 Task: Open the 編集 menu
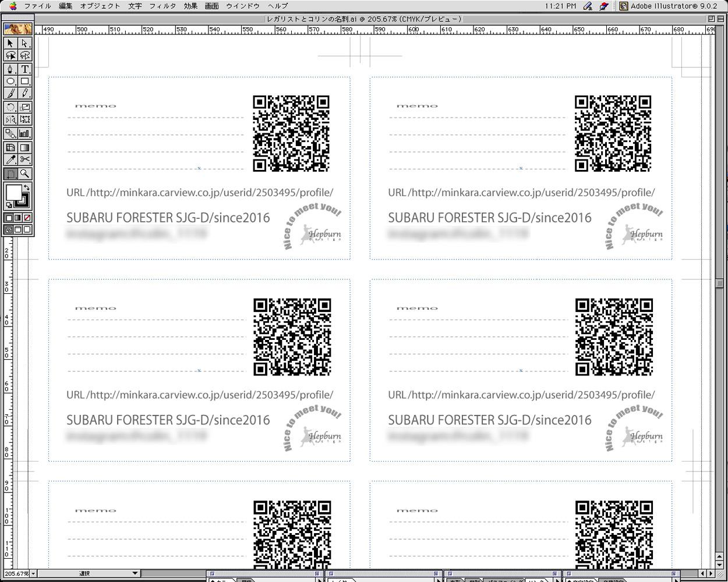point(66,6)
